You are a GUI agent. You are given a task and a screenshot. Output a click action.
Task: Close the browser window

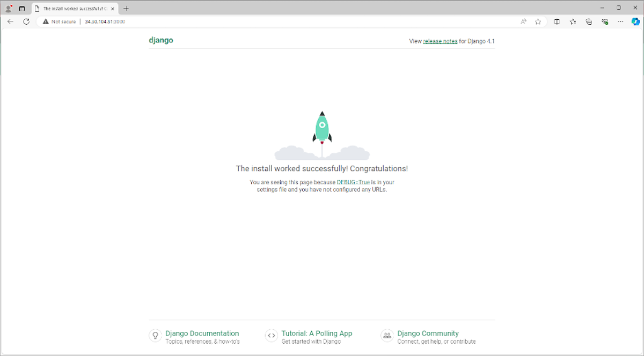(635, 8)
